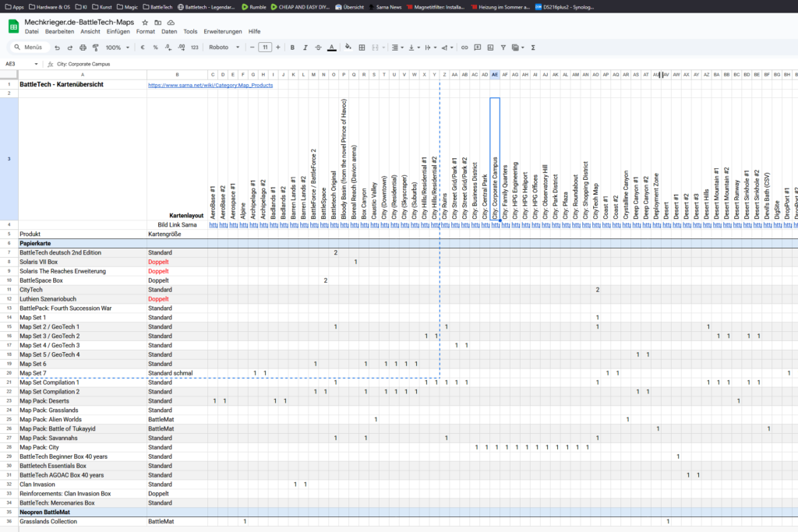Open the functions (Σ) menu
The width and height of the screenshot is (798, 532).
pyautogui.click(x=533, y=48)
